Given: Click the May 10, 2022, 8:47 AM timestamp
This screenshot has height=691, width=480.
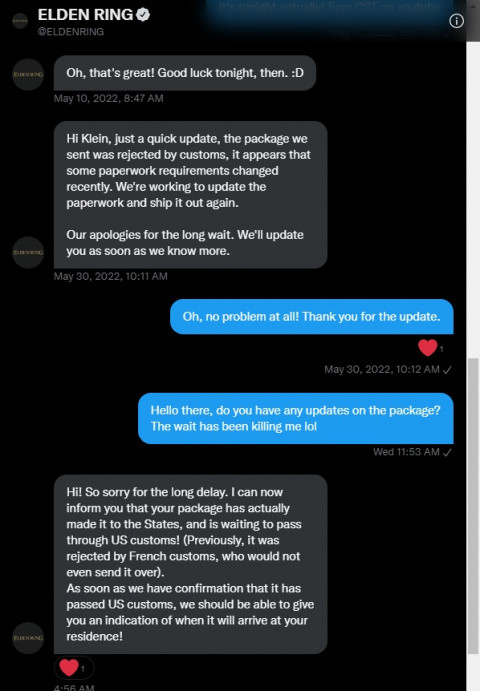Looking at the screenshot, I should 108,98.
